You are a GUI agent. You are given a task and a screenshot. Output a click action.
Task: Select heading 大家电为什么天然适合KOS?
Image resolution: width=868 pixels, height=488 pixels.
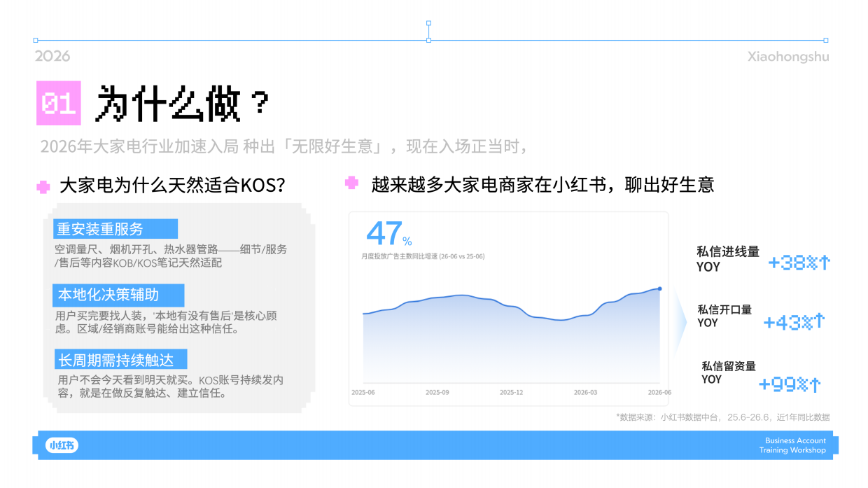pos(172,186)
